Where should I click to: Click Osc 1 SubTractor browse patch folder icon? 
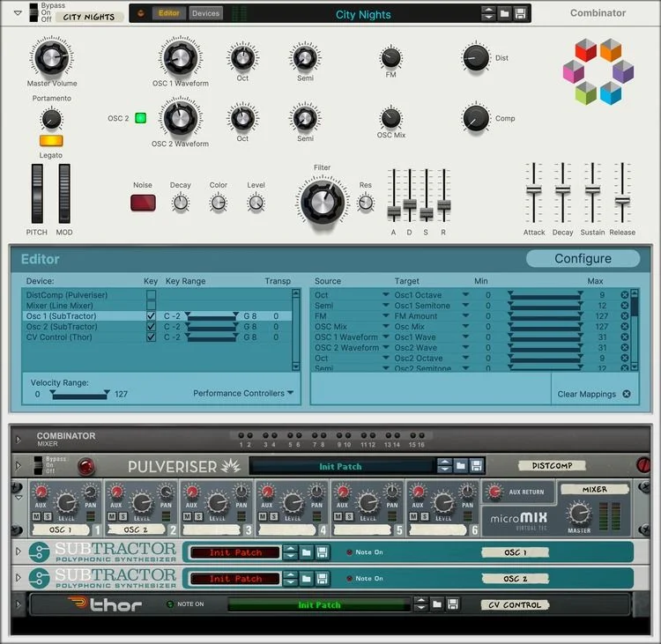(x=307, y=552)
